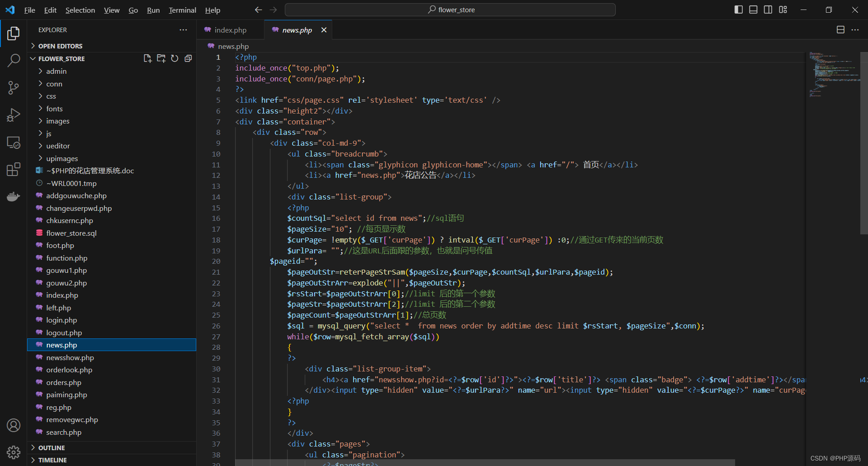The width and height of the screenshot is (868, 466).
Task: Open function.php in file tree
Action: [x=112, y=258]
